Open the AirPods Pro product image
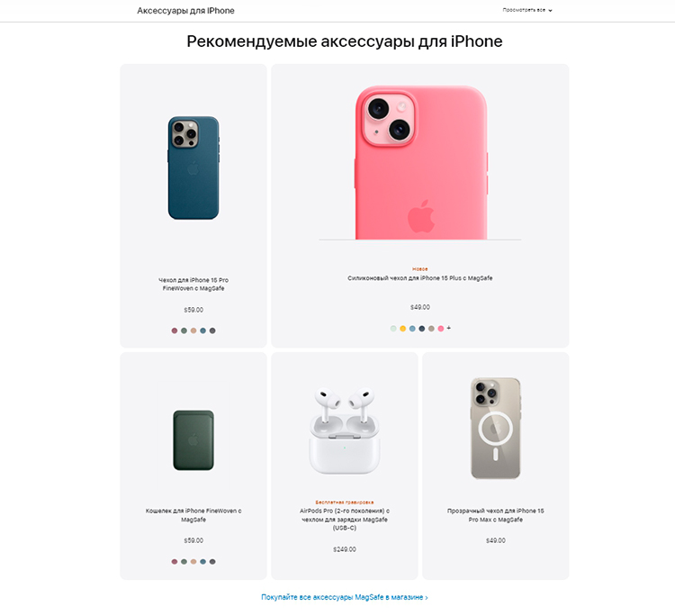This screenshot has height=616, width=675. tap(345, 430)
